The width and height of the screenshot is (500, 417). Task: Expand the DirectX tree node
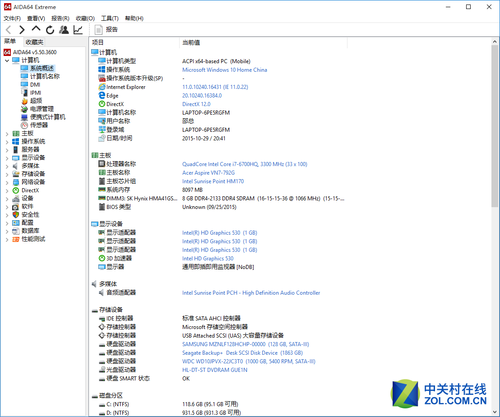point(7,191)
